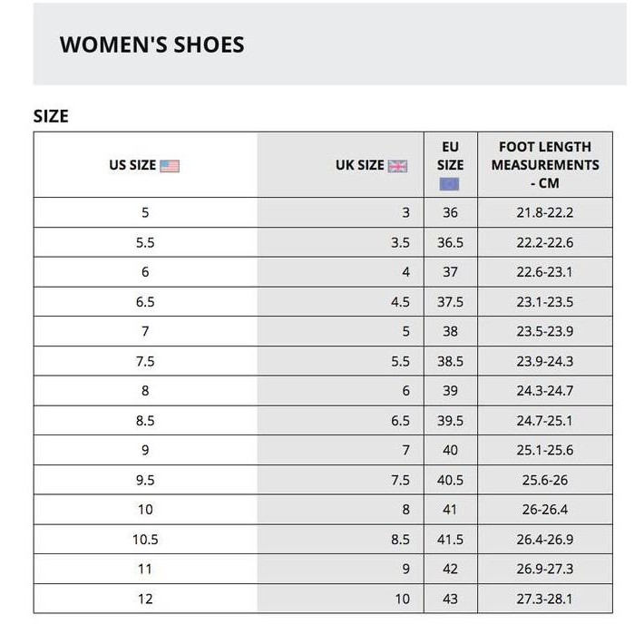Click EU size 39 cell
The image size is (644, 644).
[450, 391]
